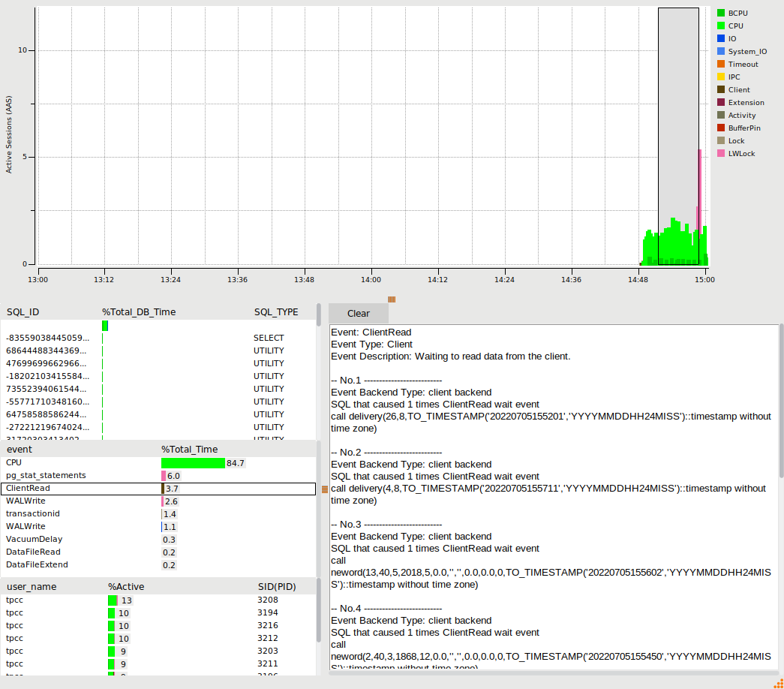Click the %Total_Time column header
The width and height of the screenshot is (784, 689).
coord(190,450)
